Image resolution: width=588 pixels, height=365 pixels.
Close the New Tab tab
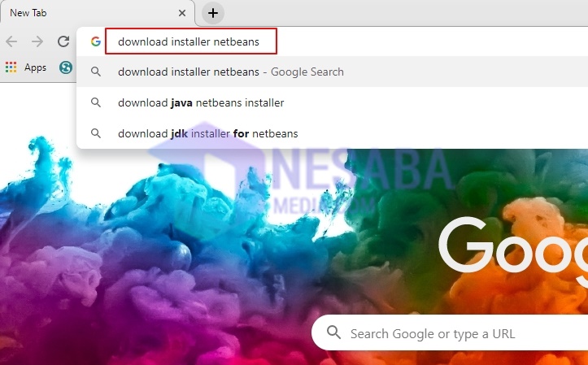click(182, 13)
